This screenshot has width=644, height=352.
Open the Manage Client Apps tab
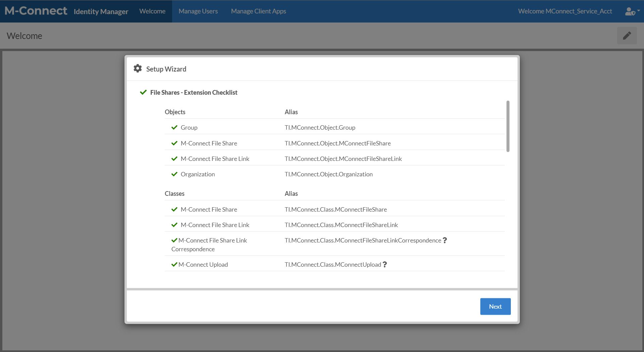[258, 11]
